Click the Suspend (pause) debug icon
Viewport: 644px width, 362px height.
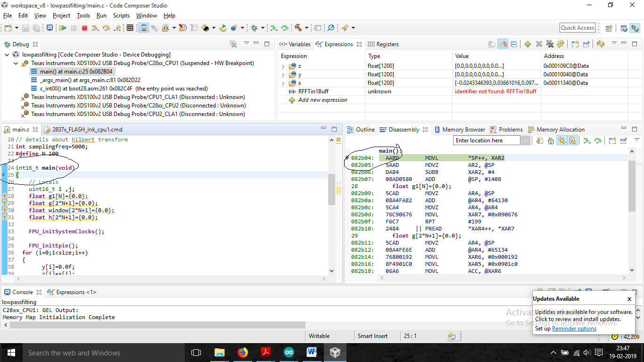pos(74,28)
